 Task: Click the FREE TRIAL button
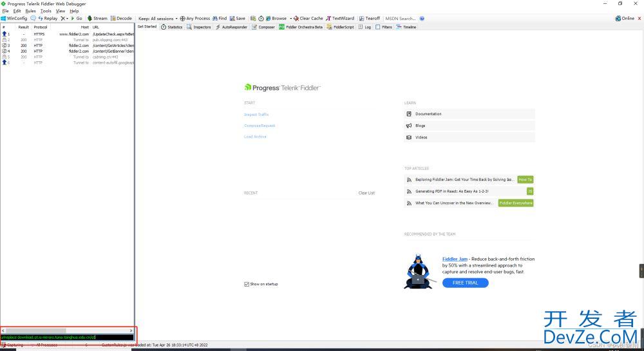pyautogui.click(x=466, y=283)
